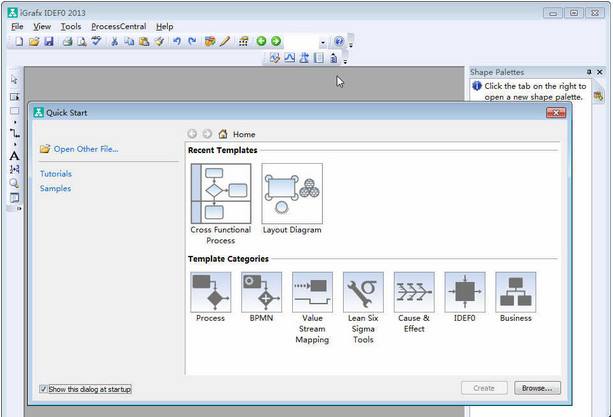Screen dimensions: 613x417
Task: Choose the connector line tool in the left toolbox
Action: [14, 133]
